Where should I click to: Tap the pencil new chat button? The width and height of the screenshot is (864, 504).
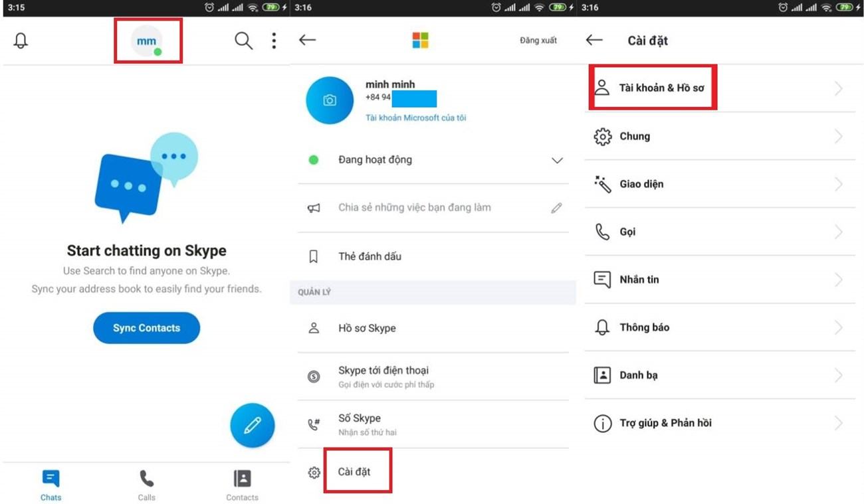(x=253, y=425)
